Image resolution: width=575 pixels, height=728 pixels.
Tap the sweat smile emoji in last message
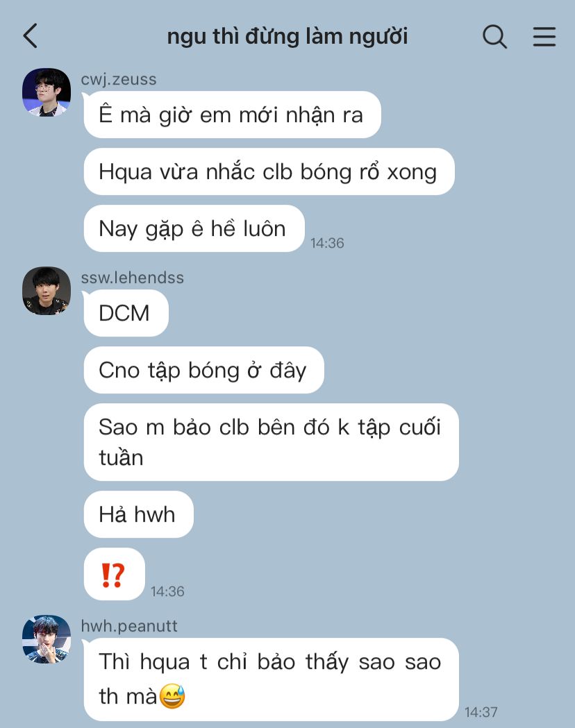pos(172,696)
